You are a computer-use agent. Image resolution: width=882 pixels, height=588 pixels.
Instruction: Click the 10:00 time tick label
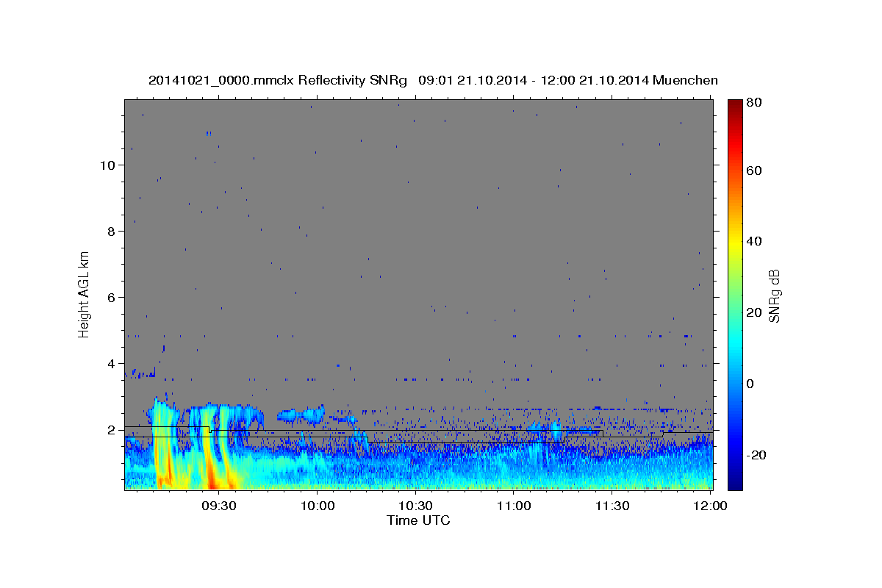tap(318, 506)
